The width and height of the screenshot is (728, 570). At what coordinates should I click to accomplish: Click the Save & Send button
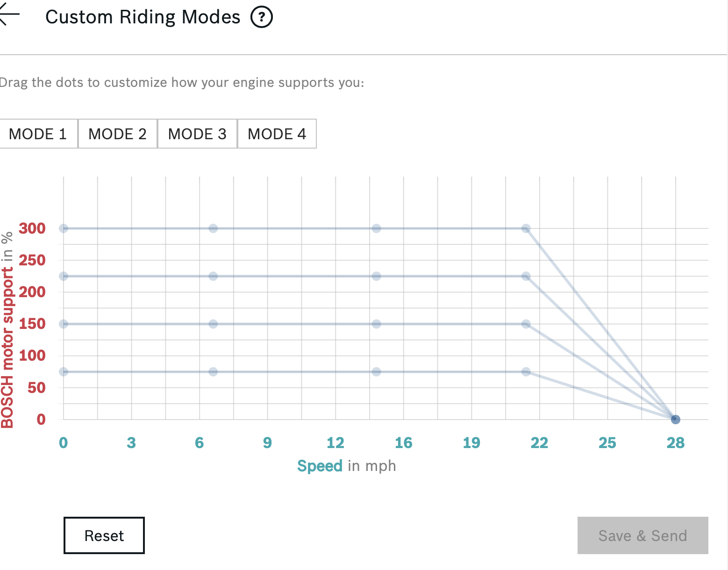[642, 535]
